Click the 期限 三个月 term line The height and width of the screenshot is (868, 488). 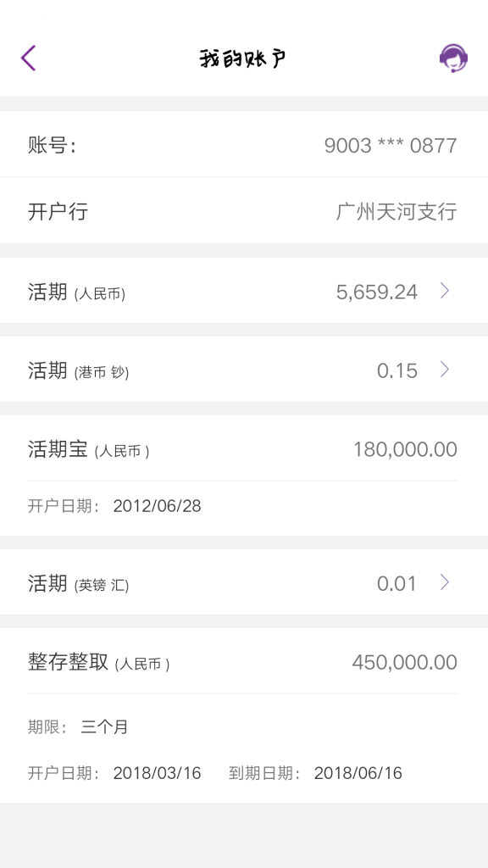(x=78, y=726)
